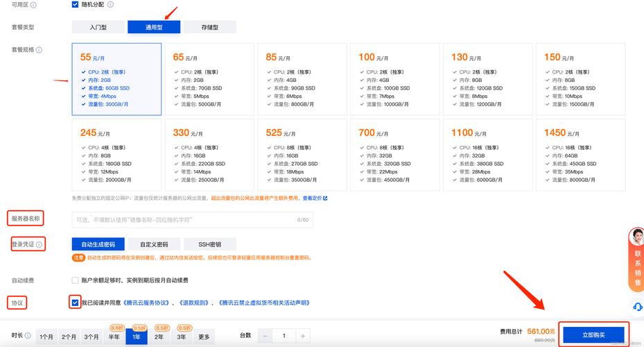Select the 65 元/月 plan card

(209, 79)
